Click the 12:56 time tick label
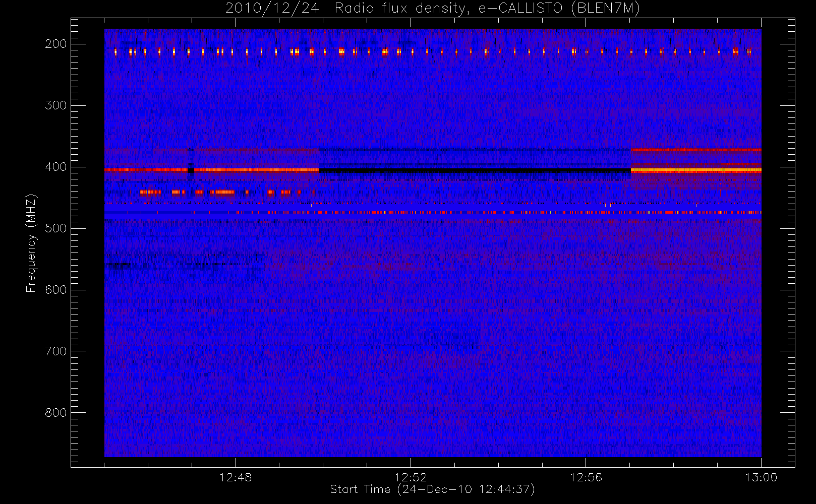Screen dimensions: 816x504 click(x=586, y=477)
